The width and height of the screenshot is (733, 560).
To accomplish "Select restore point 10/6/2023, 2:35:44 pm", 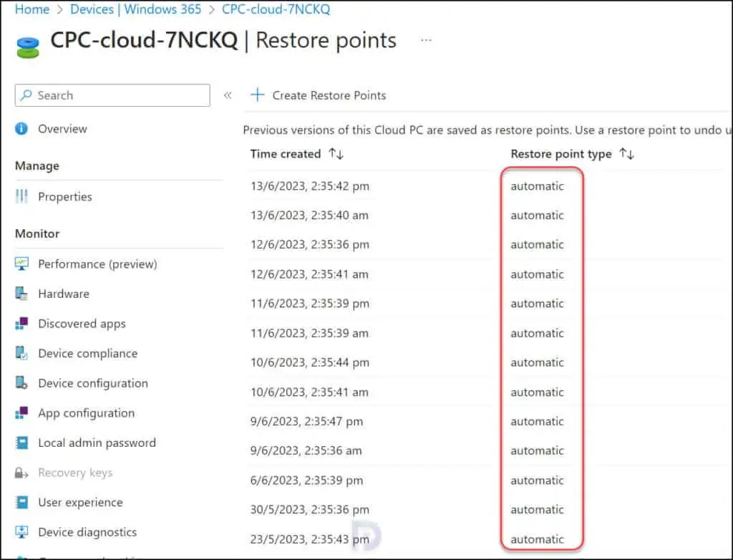I will tap(309, 362).
